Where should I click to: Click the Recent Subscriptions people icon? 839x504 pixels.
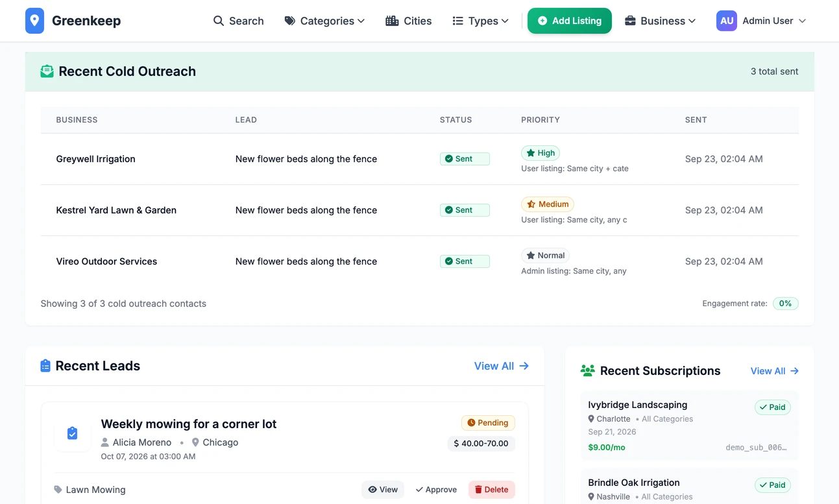[588, 371]
